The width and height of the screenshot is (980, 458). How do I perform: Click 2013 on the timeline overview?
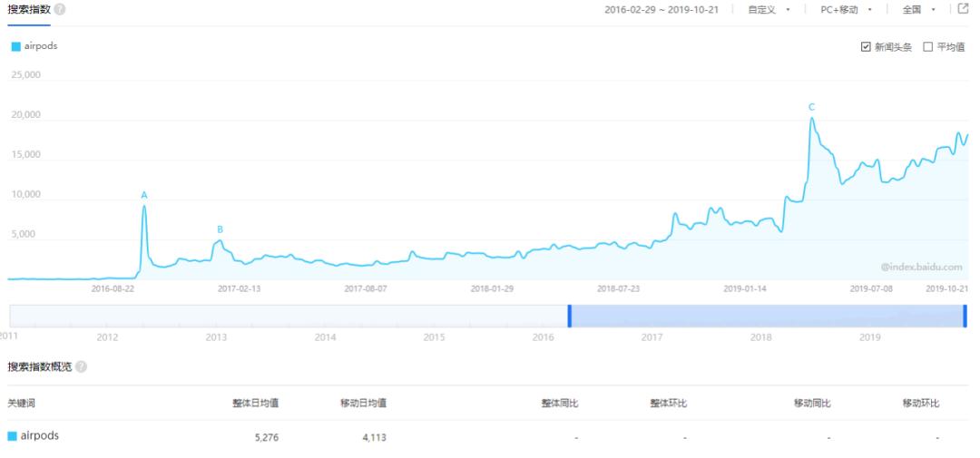216,337
